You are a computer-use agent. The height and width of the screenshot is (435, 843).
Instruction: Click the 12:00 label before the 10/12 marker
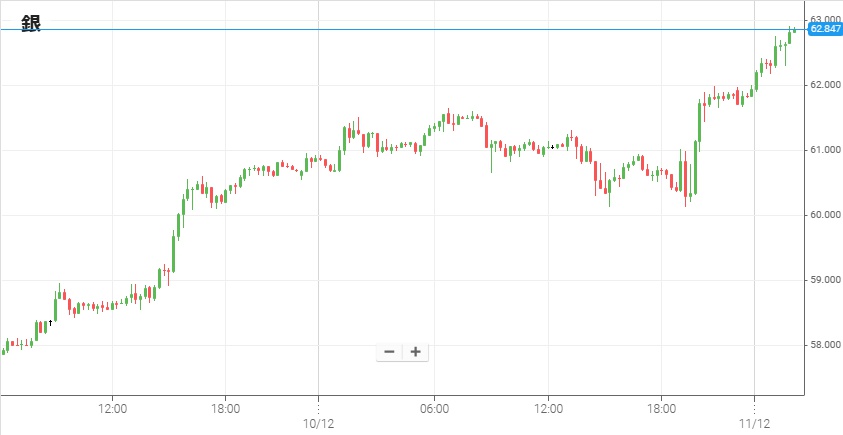(112, 408)
